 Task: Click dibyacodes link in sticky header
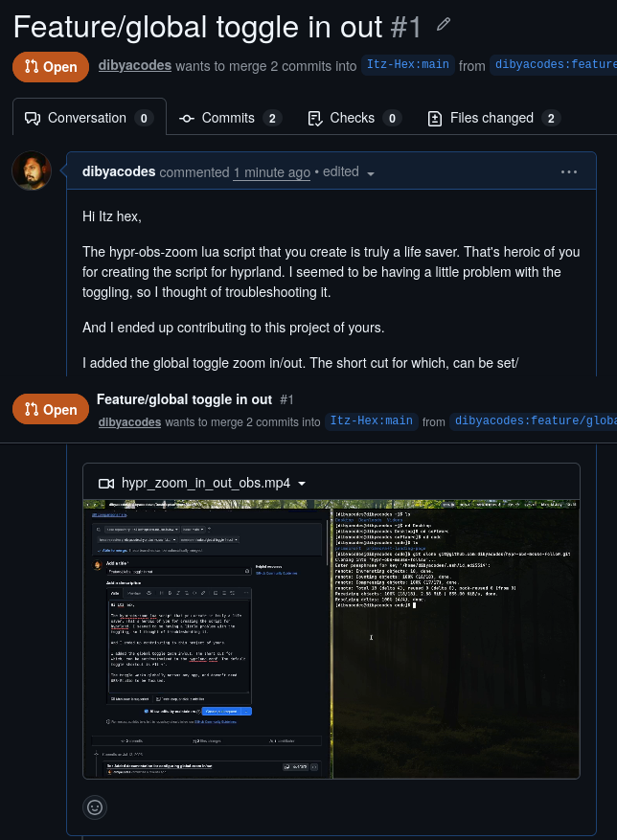tap(129, 422)
